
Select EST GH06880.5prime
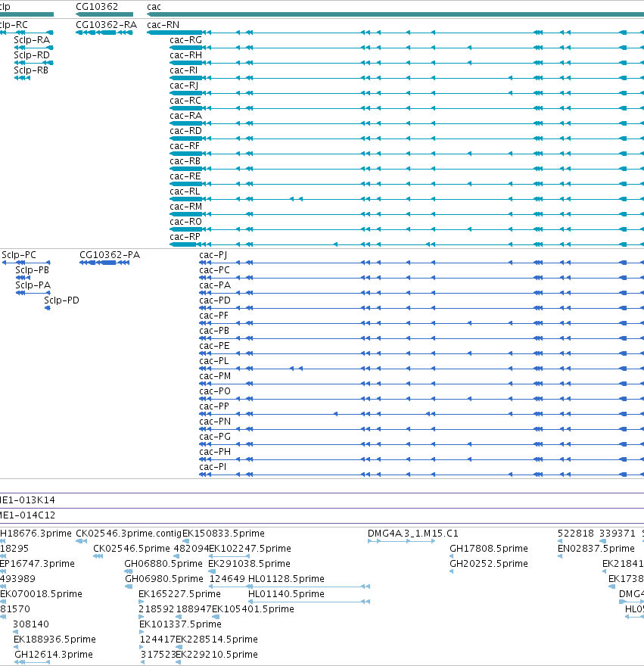coord(163,564)
